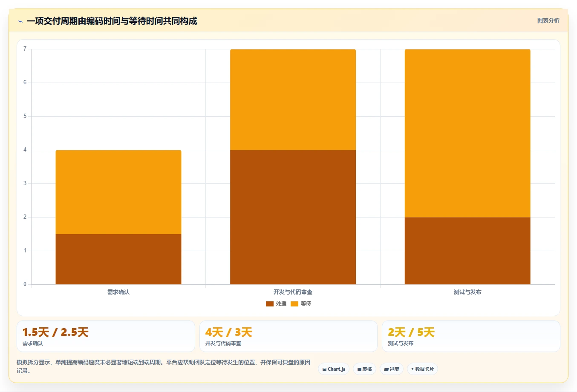Click the 图表分析 label in the header
Viewport: 577px width, 392px height.
point(548,20)
